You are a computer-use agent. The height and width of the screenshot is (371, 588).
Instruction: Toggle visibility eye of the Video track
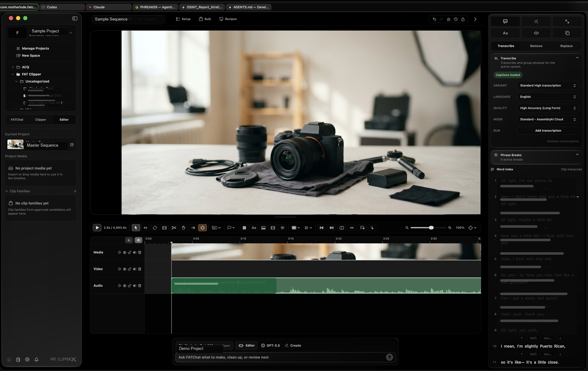pos(125,269)
